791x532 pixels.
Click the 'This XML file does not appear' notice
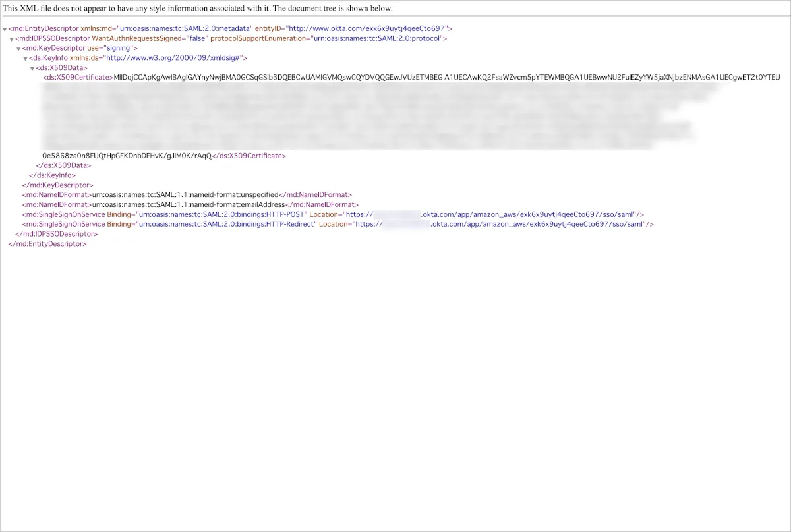[198, 8]
